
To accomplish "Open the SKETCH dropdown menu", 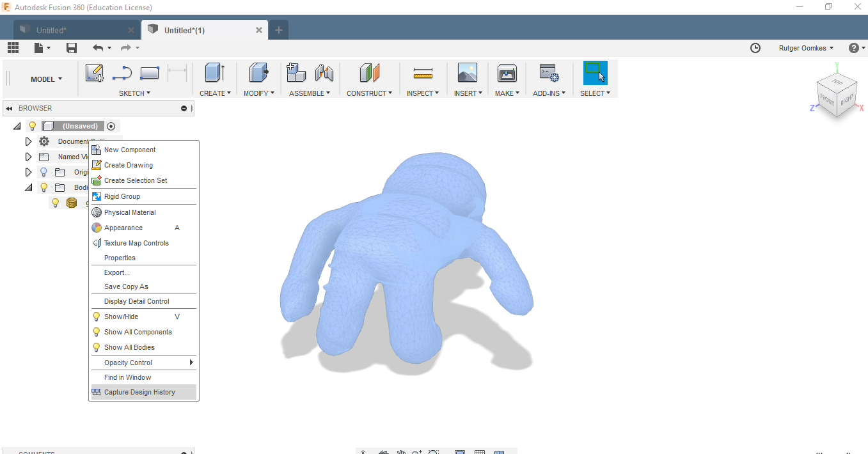I will point(135,93).
